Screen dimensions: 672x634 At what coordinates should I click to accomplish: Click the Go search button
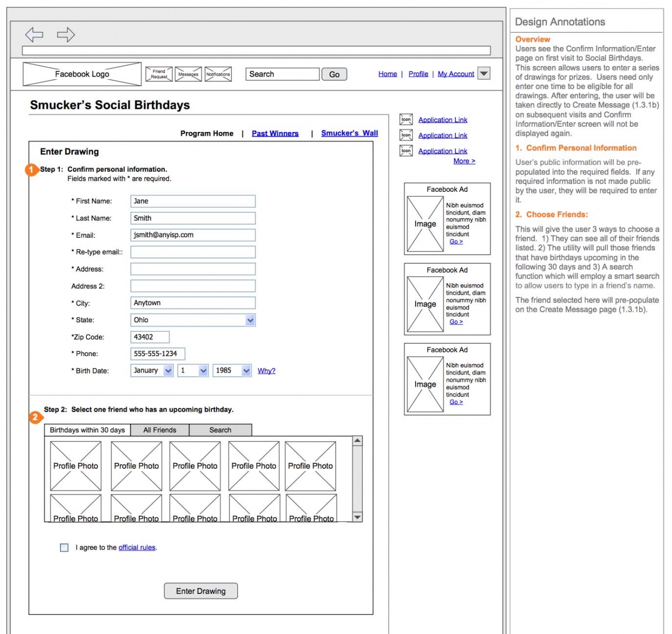coord(334,74)
